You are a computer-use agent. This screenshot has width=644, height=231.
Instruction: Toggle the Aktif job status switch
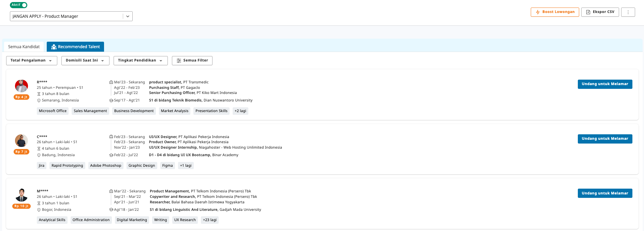(18, 5)
